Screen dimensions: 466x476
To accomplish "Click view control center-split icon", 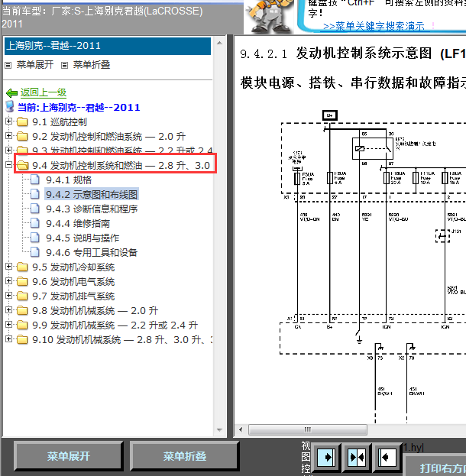I will point(357,457).
